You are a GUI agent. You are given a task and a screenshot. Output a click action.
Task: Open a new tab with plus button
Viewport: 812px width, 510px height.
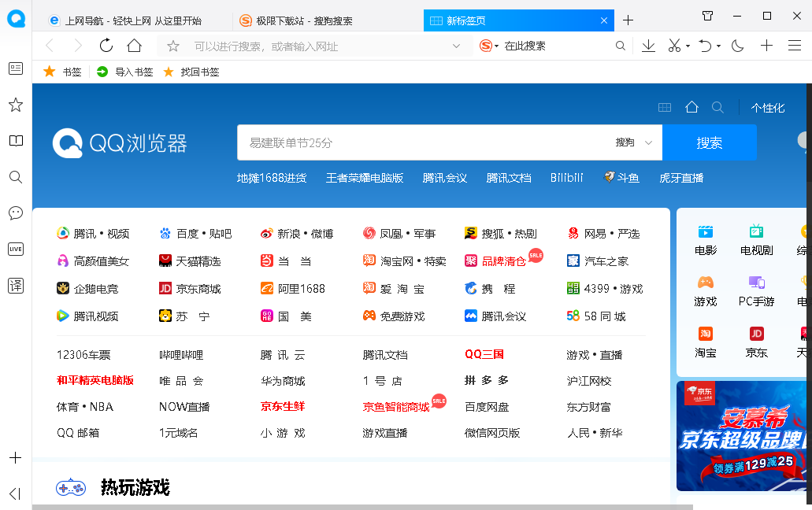coord(628,20)
